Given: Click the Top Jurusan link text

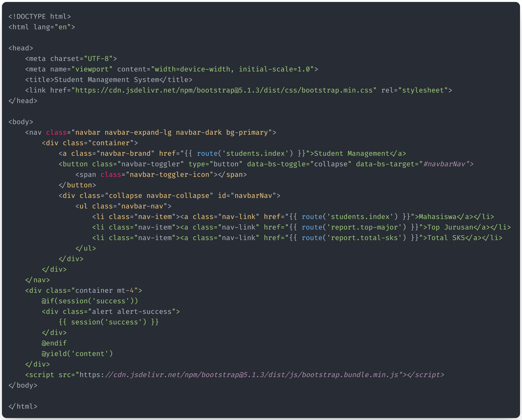Looking at the screenshot, I should (x=450, y=227).
